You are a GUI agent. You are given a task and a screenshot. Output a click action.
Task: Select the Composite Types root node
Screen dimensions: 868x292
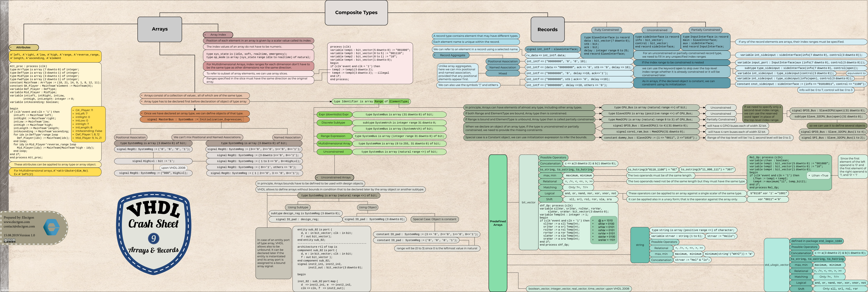pyautogui.click(x=356, y=12)
